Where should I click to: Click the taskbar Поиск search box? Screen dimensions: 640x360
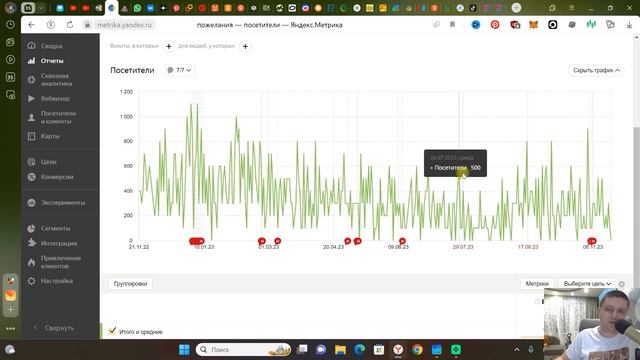point(244,350)
